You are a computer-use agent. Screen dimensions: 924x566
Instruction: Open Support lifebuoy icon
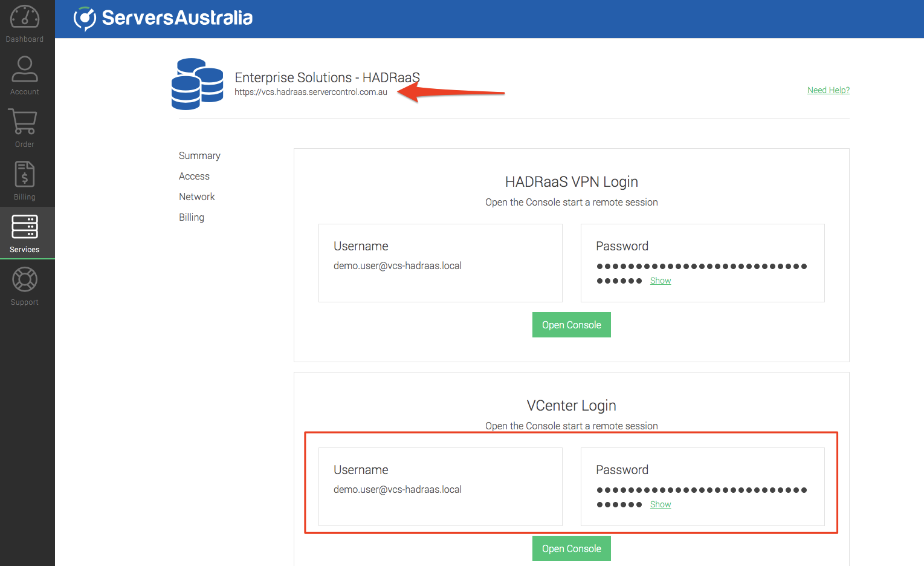pos(25,279)
